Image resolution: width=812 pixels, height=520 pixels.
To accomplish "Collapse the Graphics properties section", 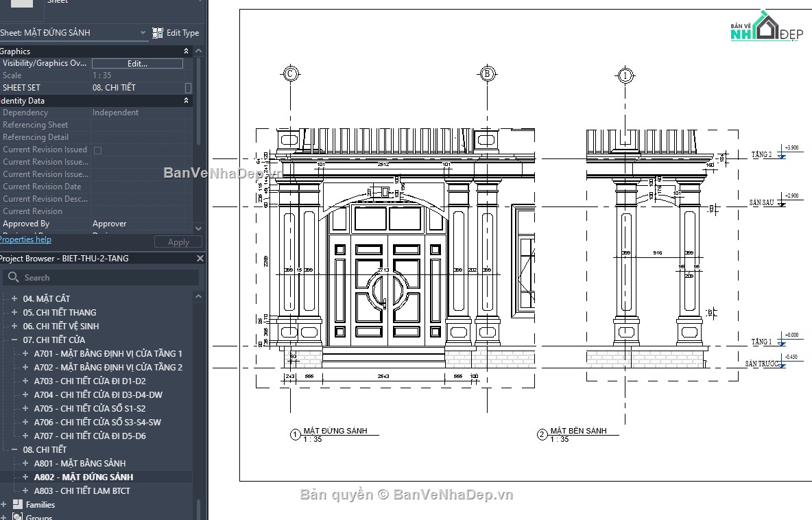I will 186,51.
